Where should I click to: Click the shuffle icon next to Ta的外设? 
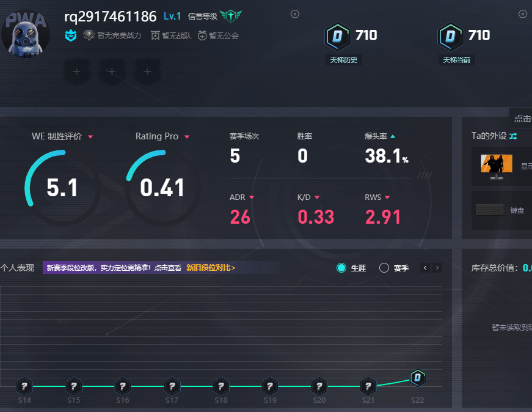coord(513,136)
